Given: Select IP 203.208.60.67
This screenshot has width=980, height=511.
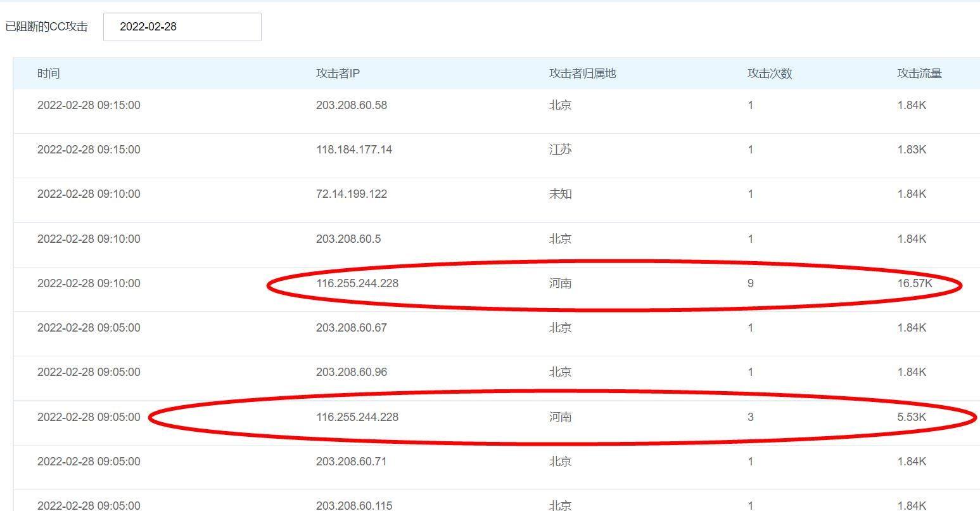Looking at the screenshot, I should coord(352,328).
